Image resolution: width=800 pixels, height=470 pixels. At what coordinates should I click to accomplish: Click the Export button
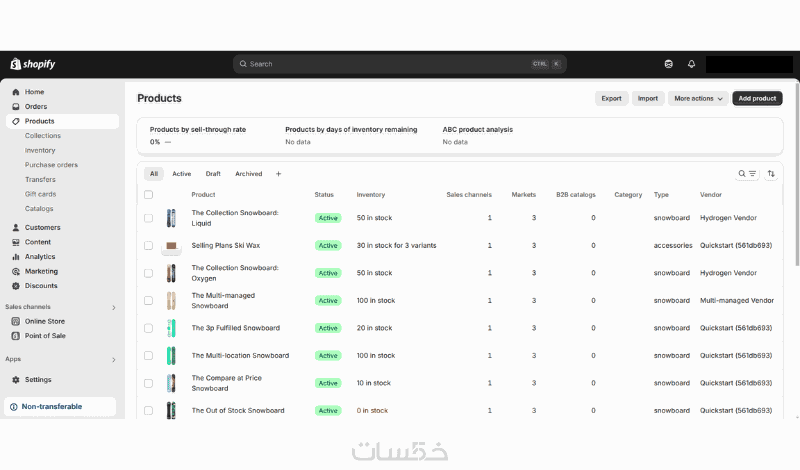(x=611, y=98)
